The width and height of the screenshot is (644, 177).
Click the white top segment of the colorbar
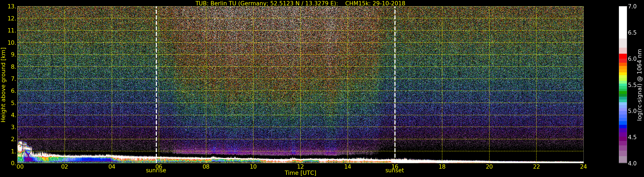(623, 22)
